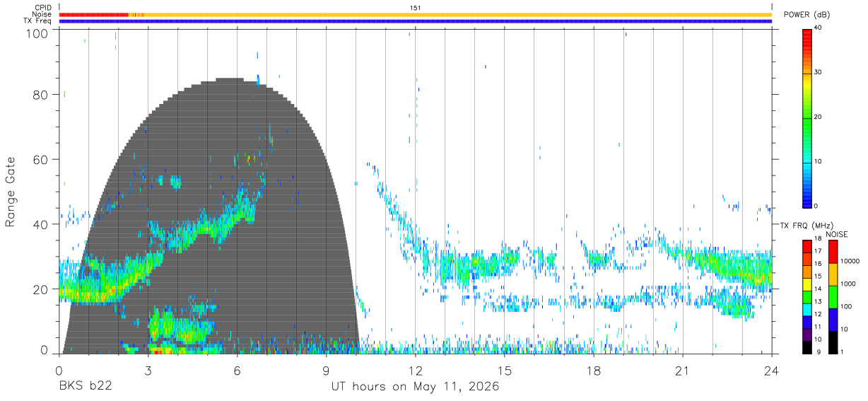Click the 1000 label on the noise legend

pyautogui.click(x=849, y=284)
